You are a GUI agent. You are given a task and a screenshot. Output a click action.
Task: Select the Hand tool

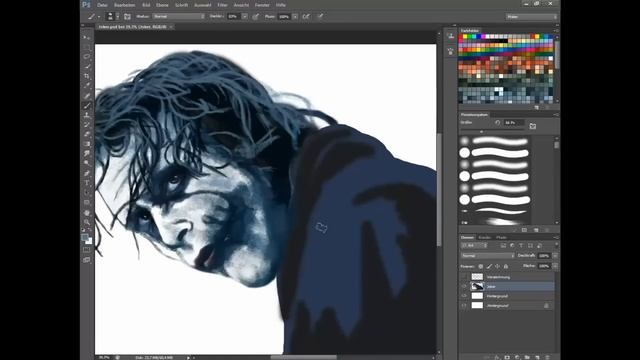(87, 213)
